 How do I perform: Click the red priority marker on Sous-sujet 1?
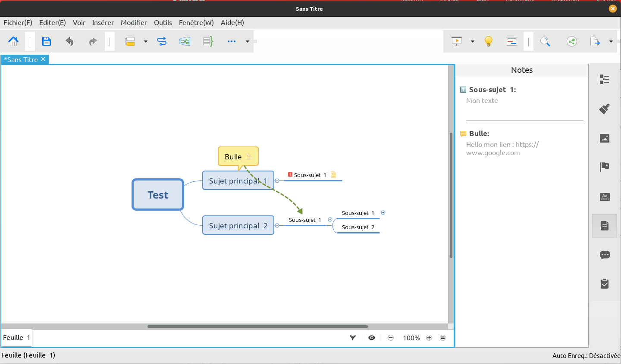(290, 174)
